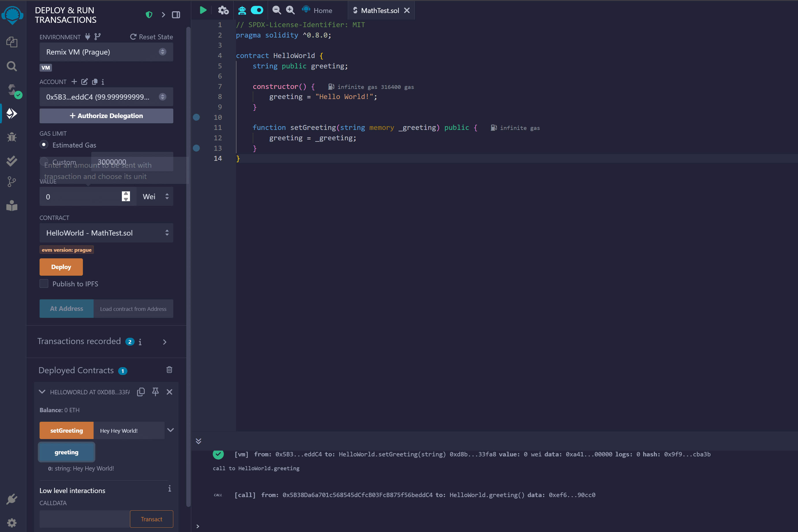
Task: Click the orange Deploy button
Action: click(61, 267)
